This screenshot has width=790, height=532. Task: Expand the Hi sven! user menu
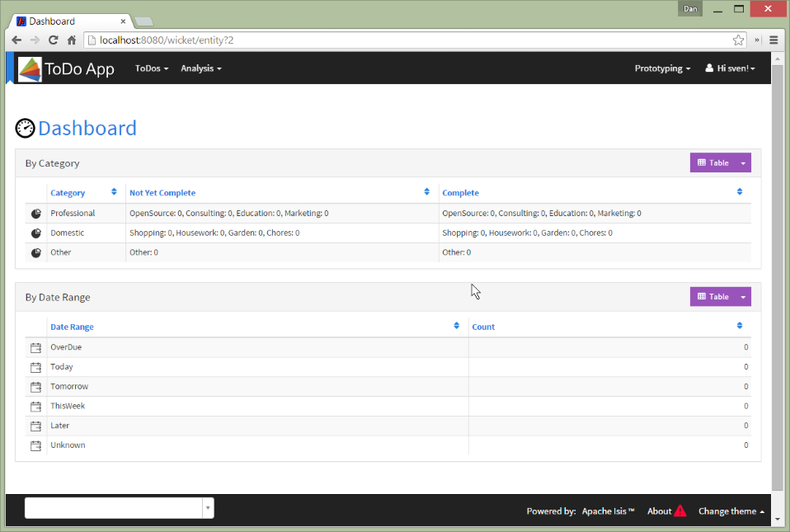(x=730, y=68)
